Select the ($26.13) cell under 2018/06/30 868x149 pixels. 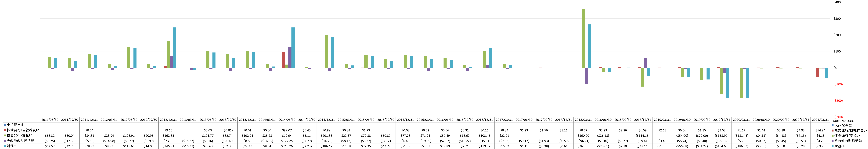click(603, 136)
